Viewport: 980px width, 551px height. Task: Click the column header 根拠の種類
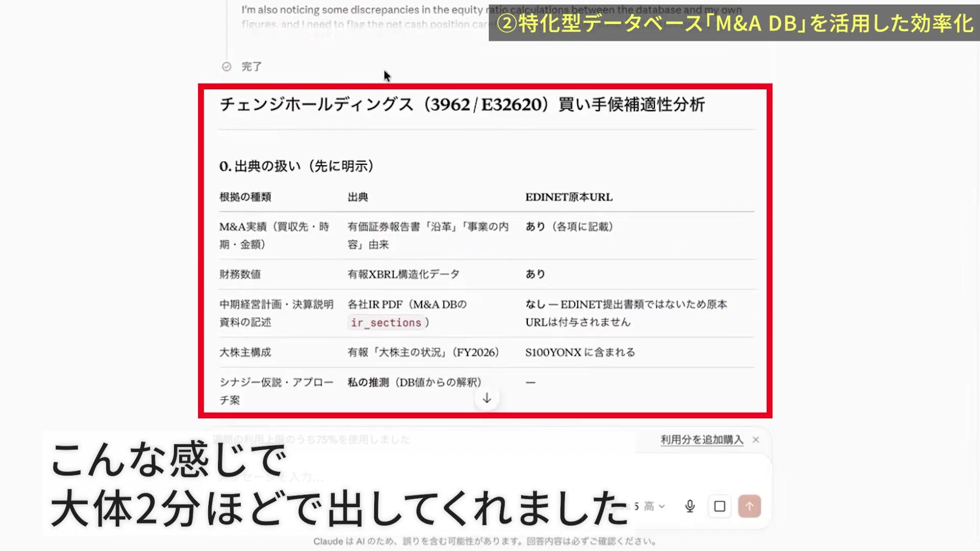tap(246, 197)
